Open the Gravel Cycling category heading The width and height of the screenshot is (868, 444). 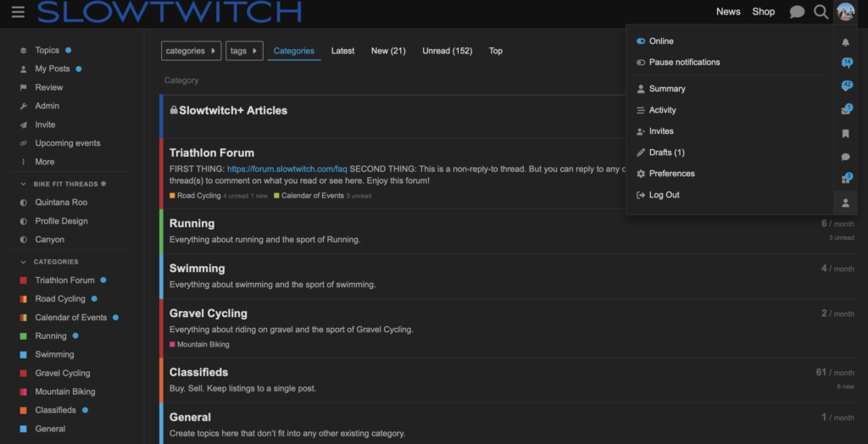point(209,314)
